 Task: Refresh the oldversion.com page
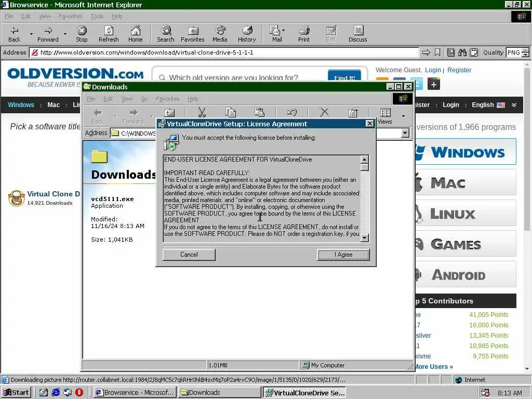[109, 34]
